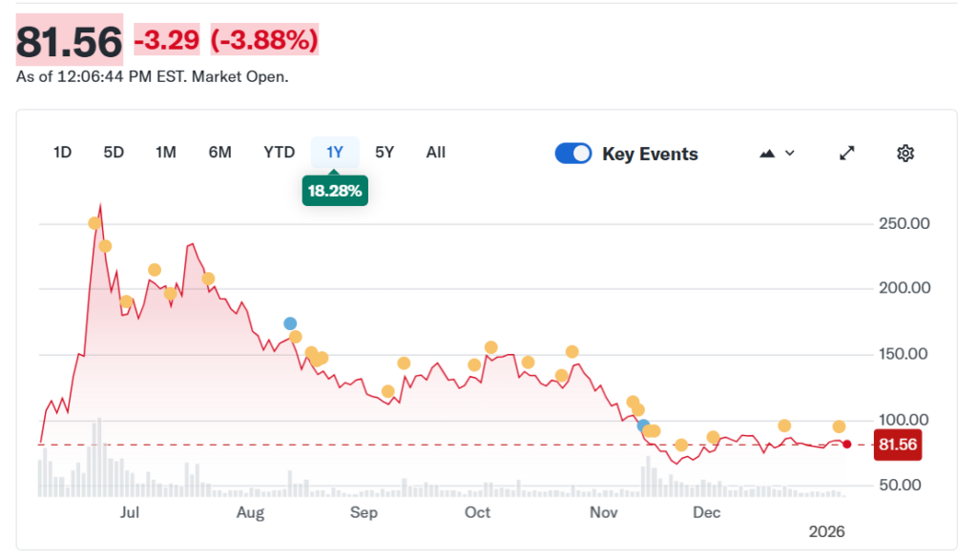Click the blue event marker in August
Image resolution: width=977 pixels, height=560 pixels.
point(290,323)
